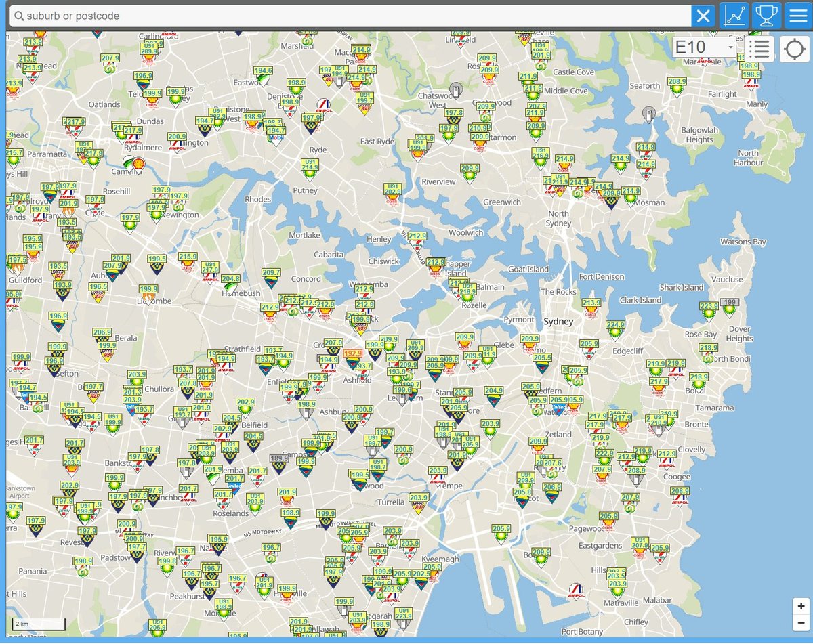Screen dimensions: 813x644
Task: Open the 194.6 marker near Eastwood
Action: pos(263,76)
